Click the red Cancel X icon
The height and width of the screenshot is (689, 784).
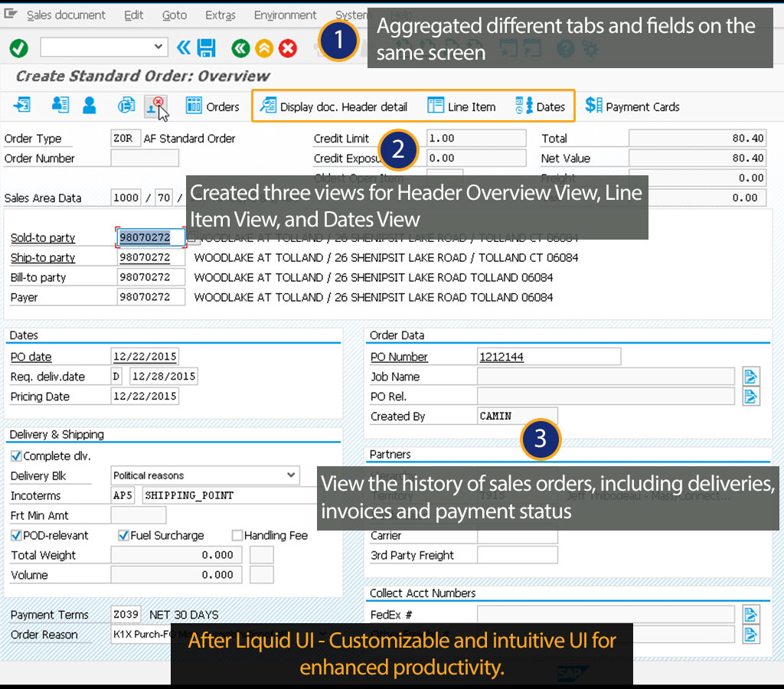click(x=288, y=48)
